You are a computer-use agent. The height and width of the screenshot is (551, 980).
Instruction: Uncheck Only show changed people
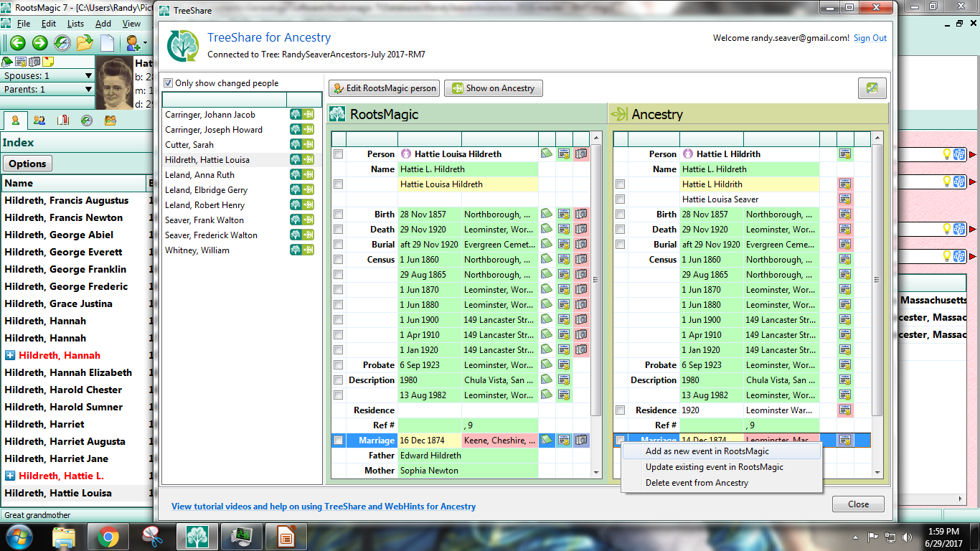(x=169, y=83)
